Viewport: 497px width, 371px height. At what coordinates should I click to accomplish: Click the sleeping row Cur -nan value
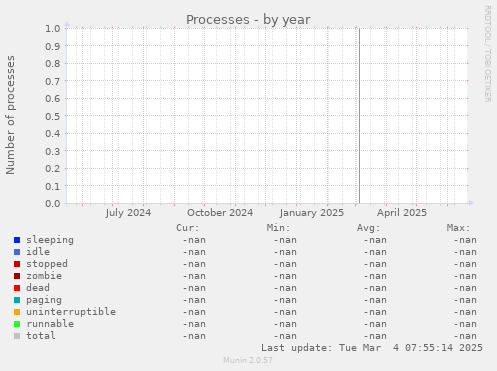click(x=194, y=240)
